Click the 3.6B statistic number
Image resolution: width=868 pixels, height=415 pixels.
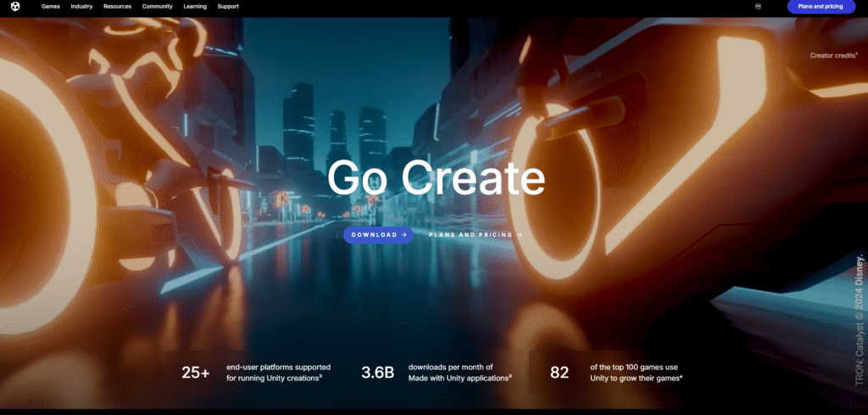point(377,373)
